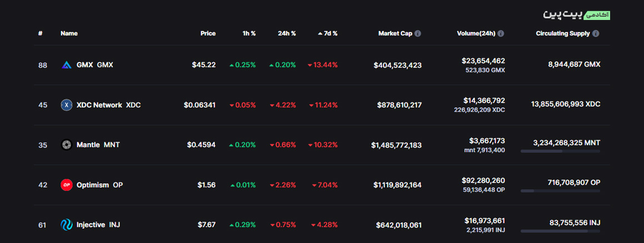Sort table by the Name header
The image size is (644, 243).
(x=69, y=33)
